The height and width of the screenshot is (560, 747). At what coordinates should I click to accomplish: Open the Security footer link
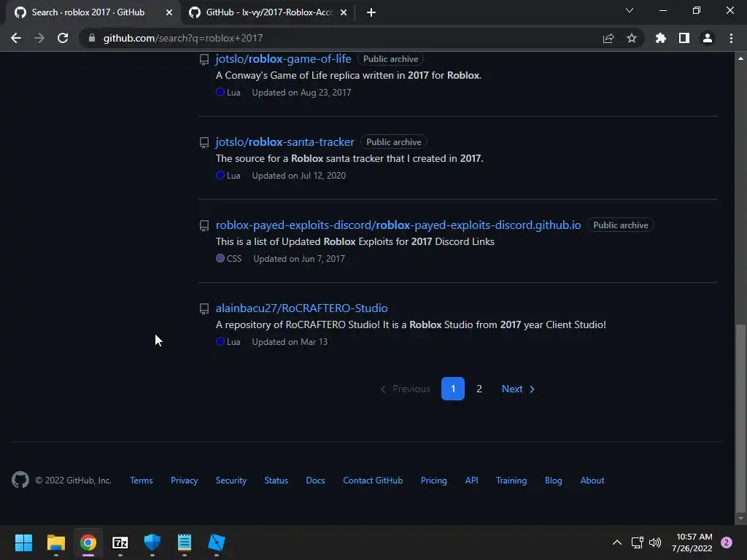[x=231, y=481]
